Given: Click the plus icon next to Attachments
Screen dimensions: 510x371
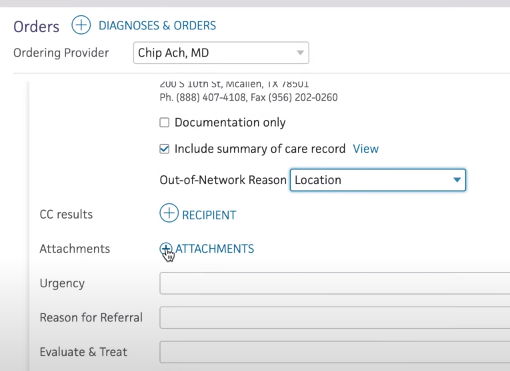Looking at the screenshot, I should coord(165,248).
